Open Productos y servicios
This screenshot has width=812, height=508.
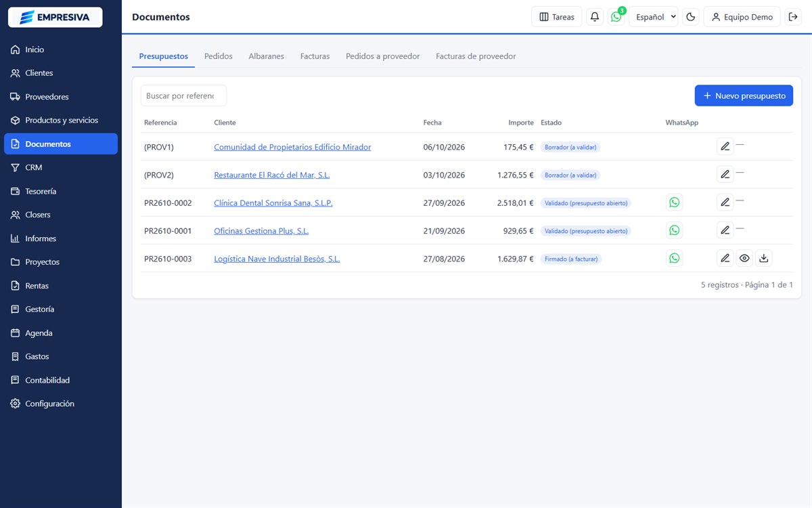pos(61,121)
